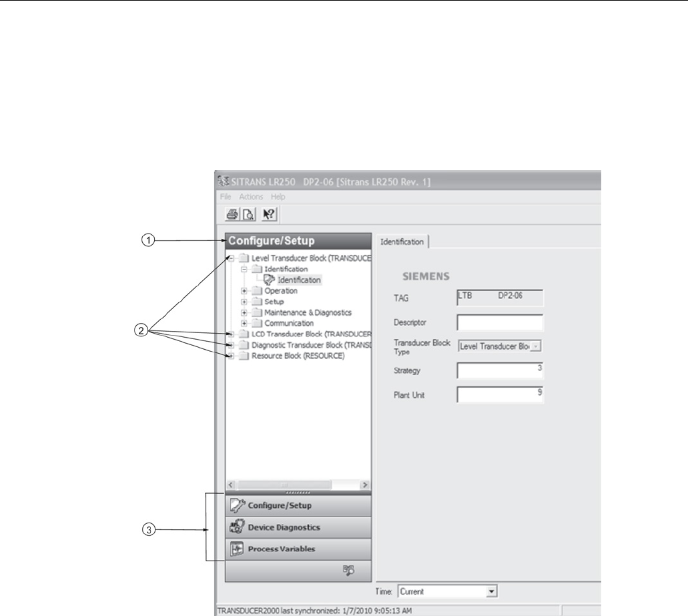Viewport: 688px width, 616px height.
Task: Select Resource Block (RESOURCE) tree label
Action: [298, 356]
